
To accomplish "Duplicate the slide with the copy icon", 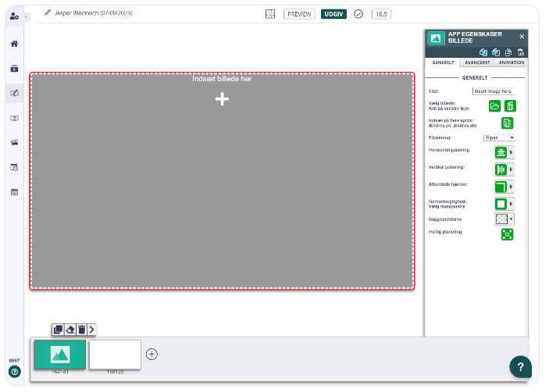I will click(x=58, y=330).
